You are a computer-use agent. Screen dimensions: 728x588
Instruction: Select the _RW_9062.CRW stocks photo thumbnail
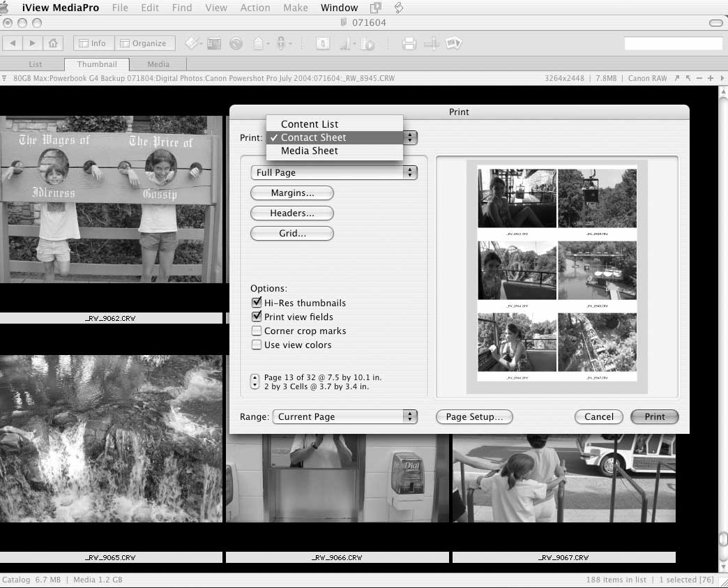point(111,199)
